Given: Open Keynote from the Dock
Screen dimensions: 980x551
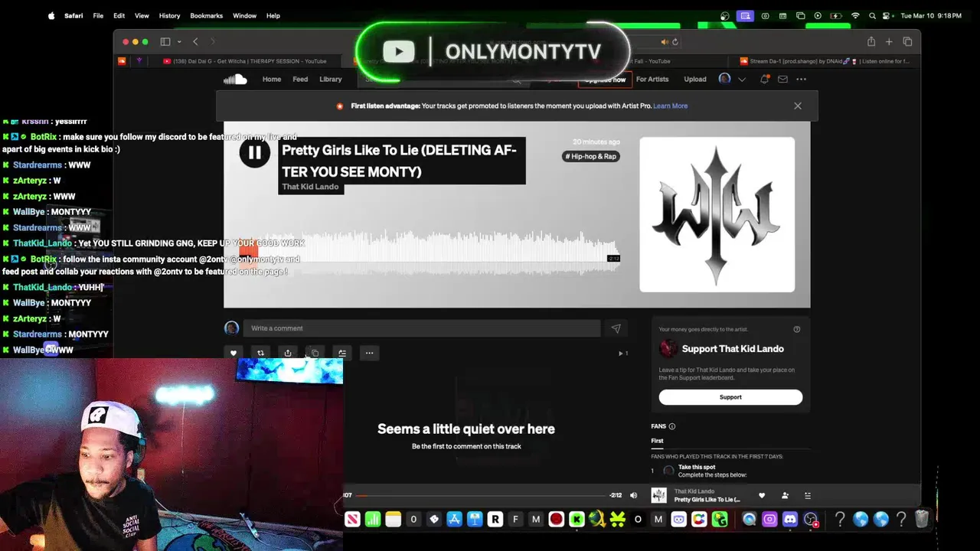Looking at the screenshot, I should click(475, 520).
